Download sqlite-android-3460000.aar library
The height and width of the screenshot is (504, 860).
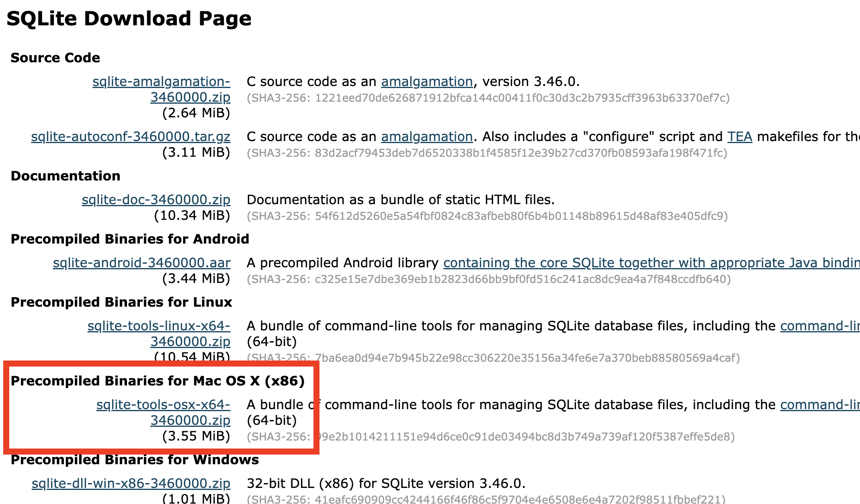coord(142,263)
